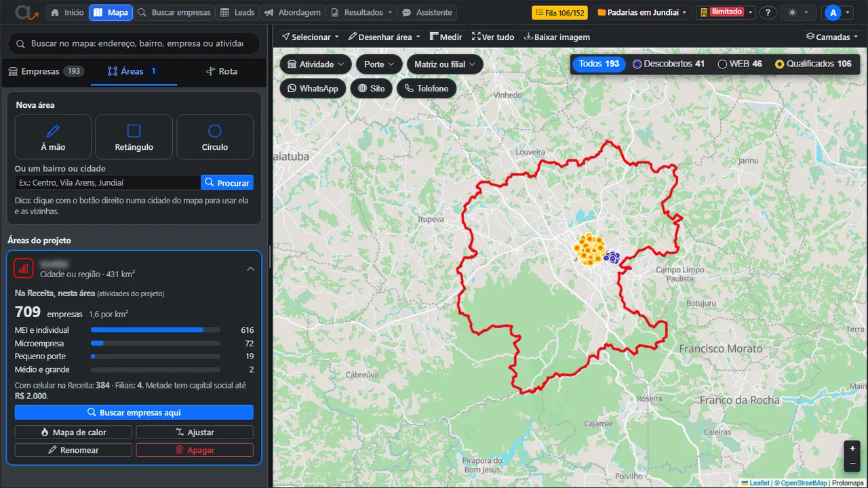This screenshot has width=868, height=488.
Task: Switch to the Rota tab
Action: coord(222,71)
